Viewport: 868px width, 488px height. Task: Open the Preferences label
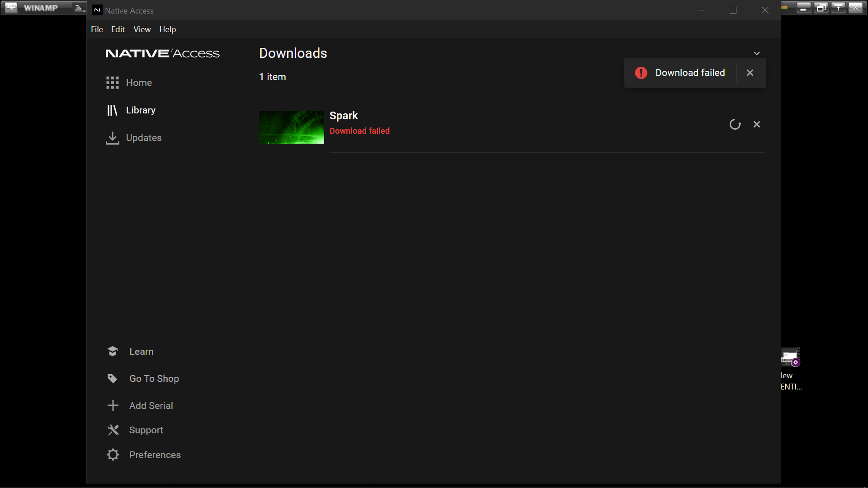coord(155,455)
